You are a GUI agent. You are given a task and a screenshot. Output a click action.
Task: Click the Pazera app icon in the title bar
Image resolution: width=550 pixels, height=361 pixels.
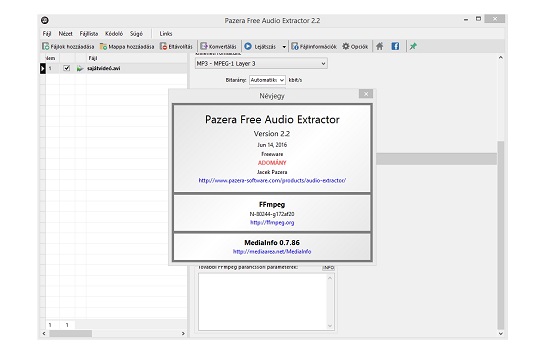click(x=45, y=20)
